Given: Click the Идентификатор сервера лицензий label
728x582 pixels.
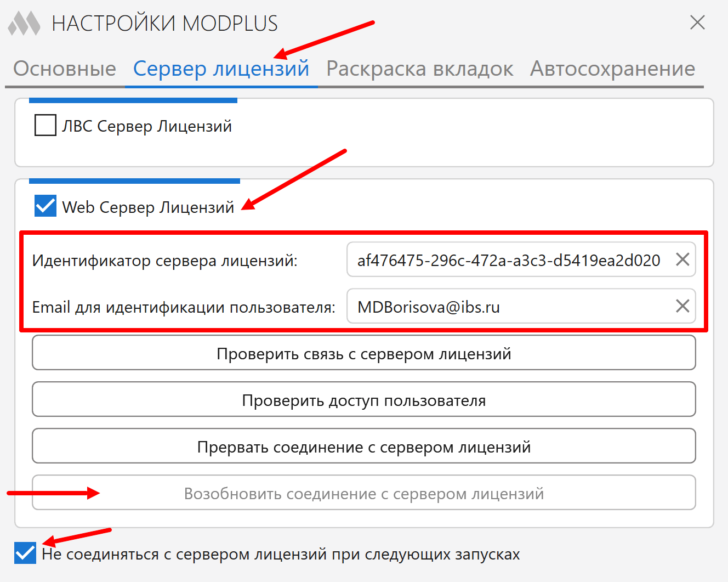Looking at the screenshot, I should point(164,261).
